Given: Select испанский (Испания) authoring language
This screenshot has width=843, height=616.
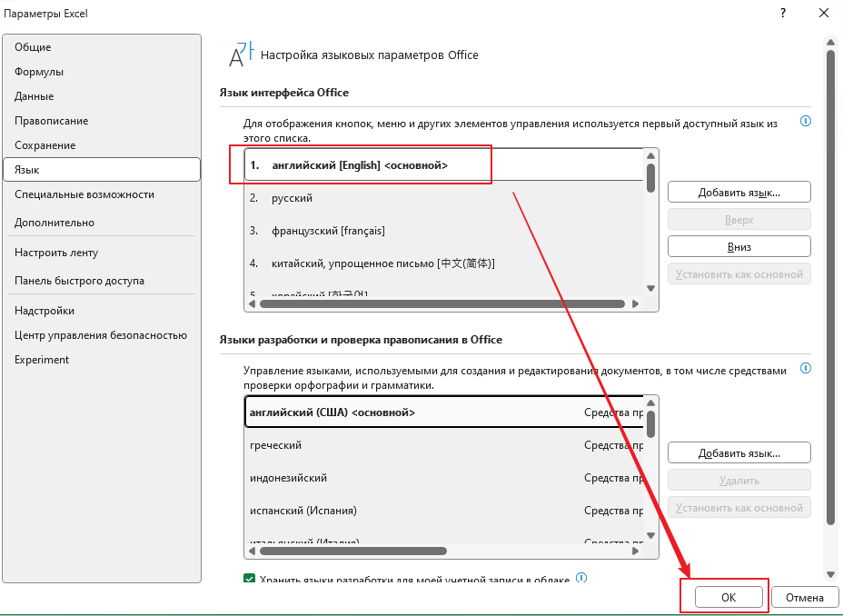Looking at the screenshot, I should [444, 510].
